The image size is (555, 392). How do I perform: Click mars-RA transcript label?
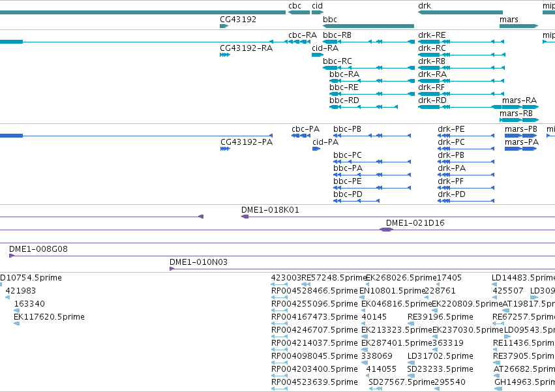click(x=519, y=100)
